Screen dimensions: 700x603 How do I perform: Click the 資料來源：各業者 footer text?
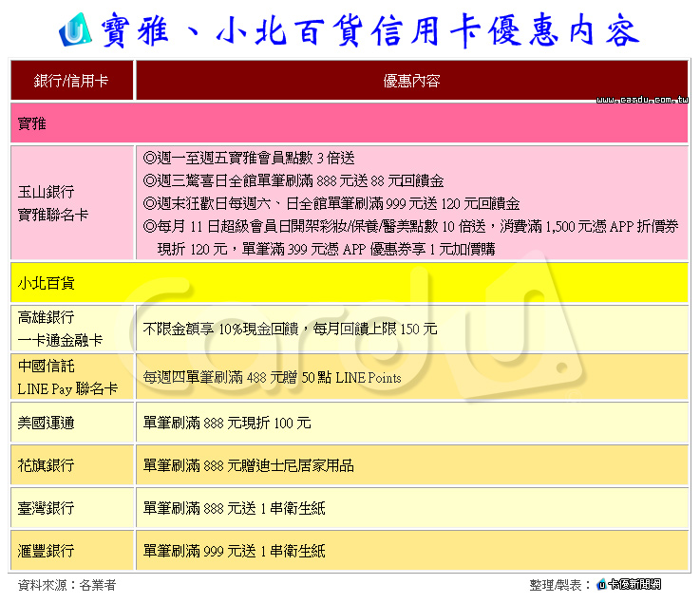[x=67, y=585]
